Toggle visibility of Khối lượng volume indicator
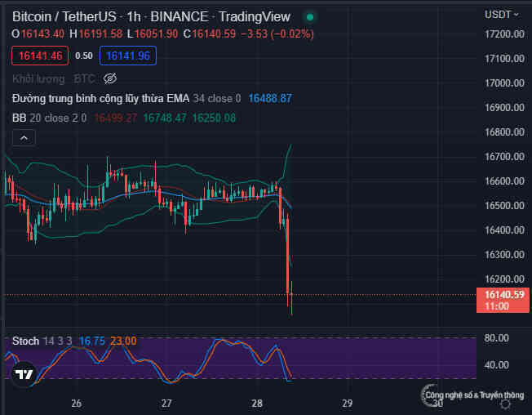532x415 pixels. pyautogui.click(x=110, y=78)
